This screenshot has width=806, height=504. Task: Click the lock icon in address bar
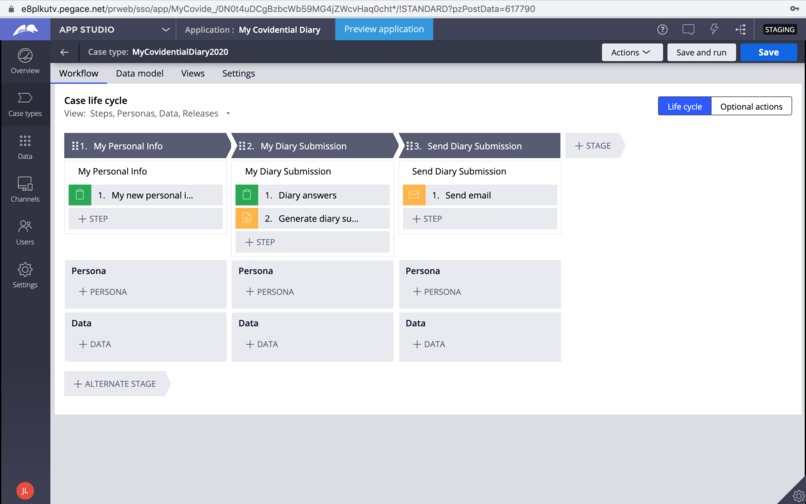pyautogui.click(x=11, y=9)
